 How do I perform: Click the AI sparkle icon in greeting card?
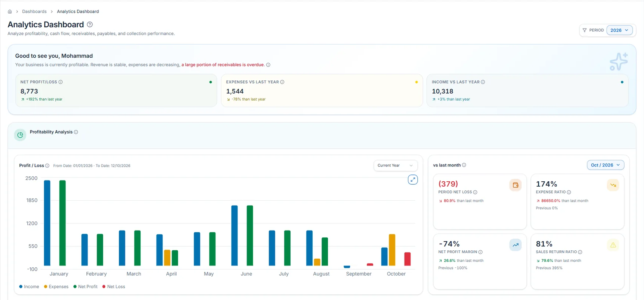coord(619,61)
